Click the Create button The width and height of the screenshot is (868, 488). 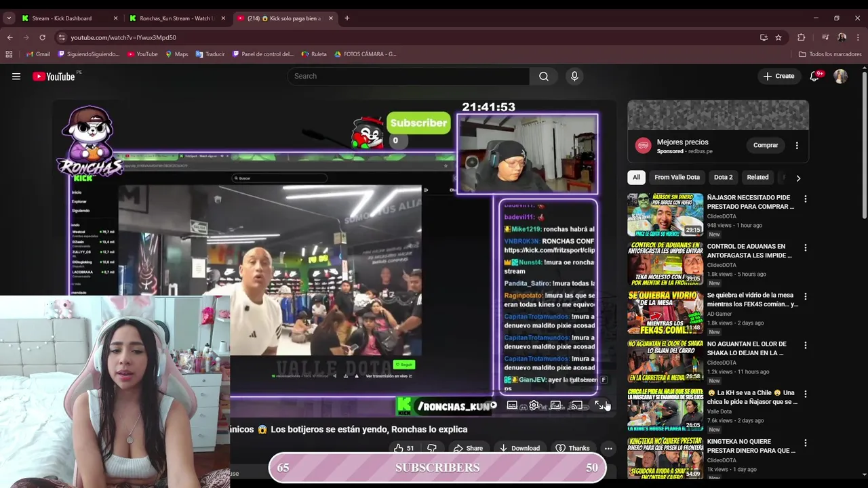tap(778, 77)
